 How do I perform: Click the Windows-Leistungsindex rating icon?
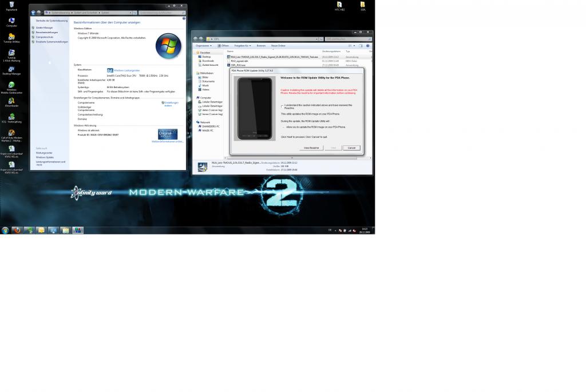(x=110, y=70)
